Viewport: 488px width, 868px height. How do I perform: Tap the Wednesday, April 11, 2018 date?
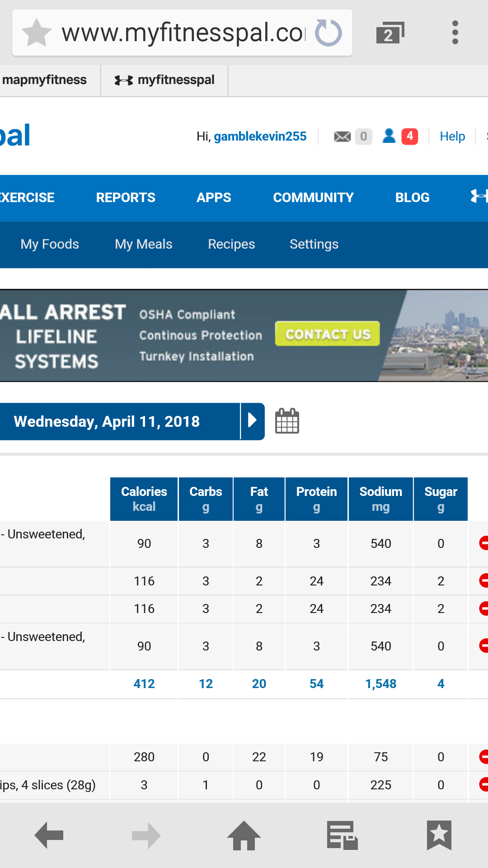tap(107, 421)
